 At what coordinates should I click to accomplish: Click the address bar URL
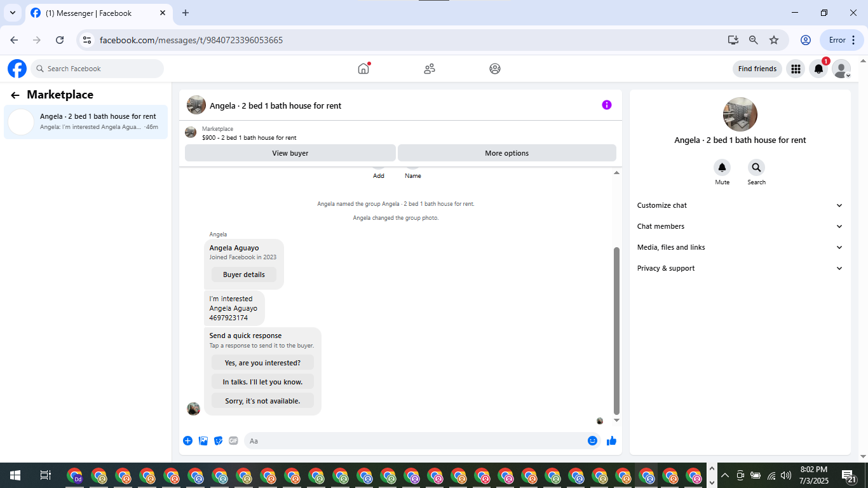191,40
